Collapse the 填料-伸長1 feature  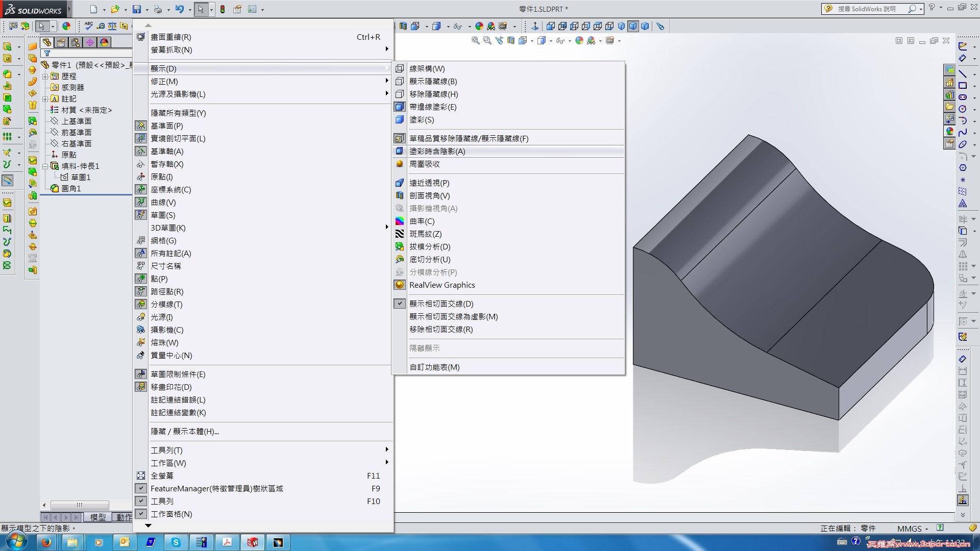click(45, 166)
